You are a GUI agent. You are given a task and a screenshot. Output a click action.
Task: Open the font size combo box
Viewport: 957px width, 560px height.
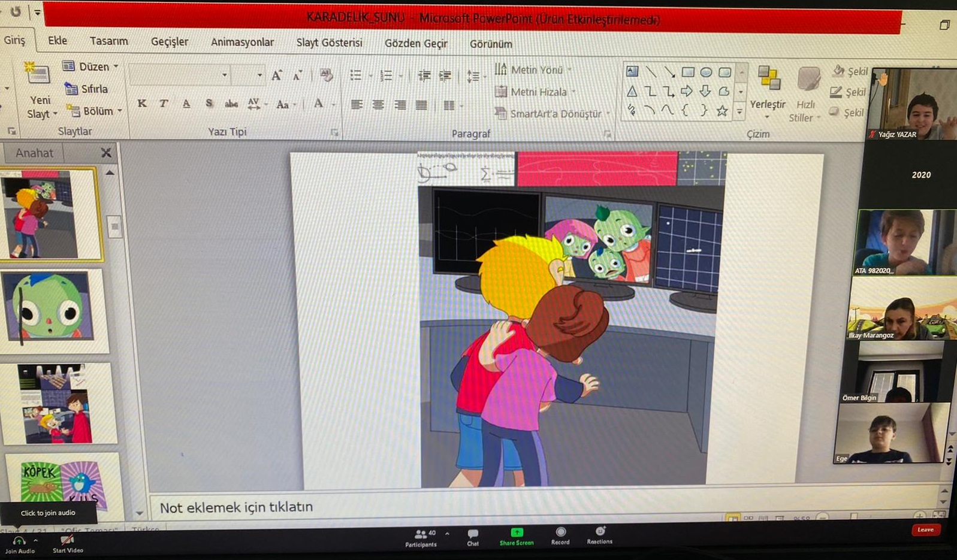249,75
